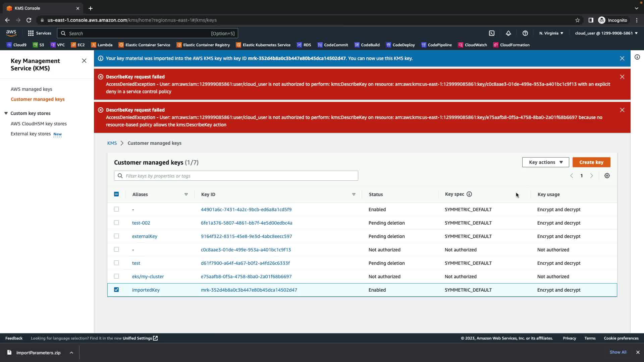Open the table preferences gear icon
This screenshot has height=362, width=644.
pos(607,176)
